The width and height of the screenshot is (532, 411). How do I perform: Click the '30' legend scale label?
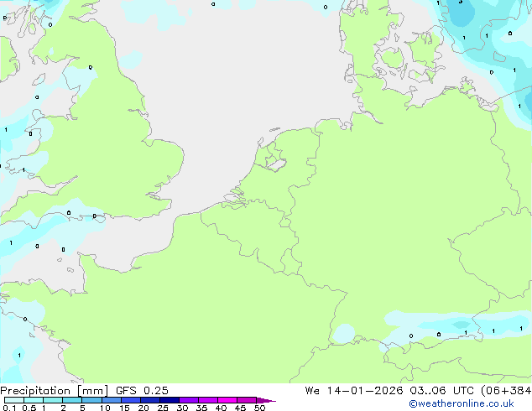[182, 408]
